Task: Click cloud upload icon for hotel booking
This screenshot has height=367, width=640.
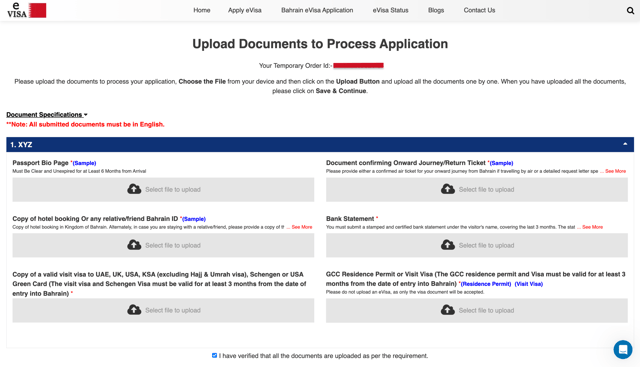Action: pyautogui.click(x=134, y=245)
